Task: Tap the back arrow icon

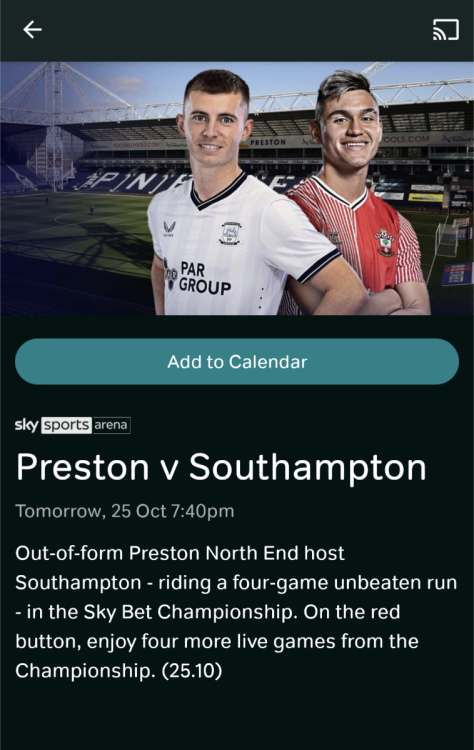Action: click(32, 30)
